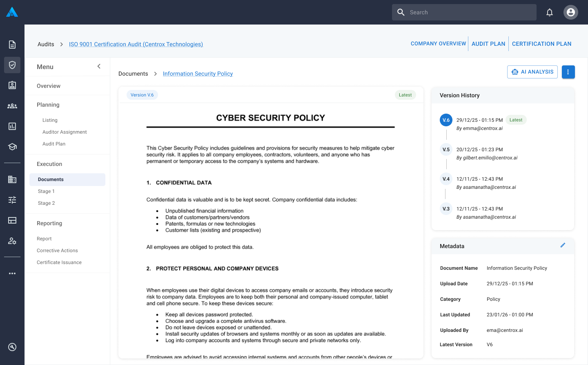Edit metadata with the pencil icon

563,245
